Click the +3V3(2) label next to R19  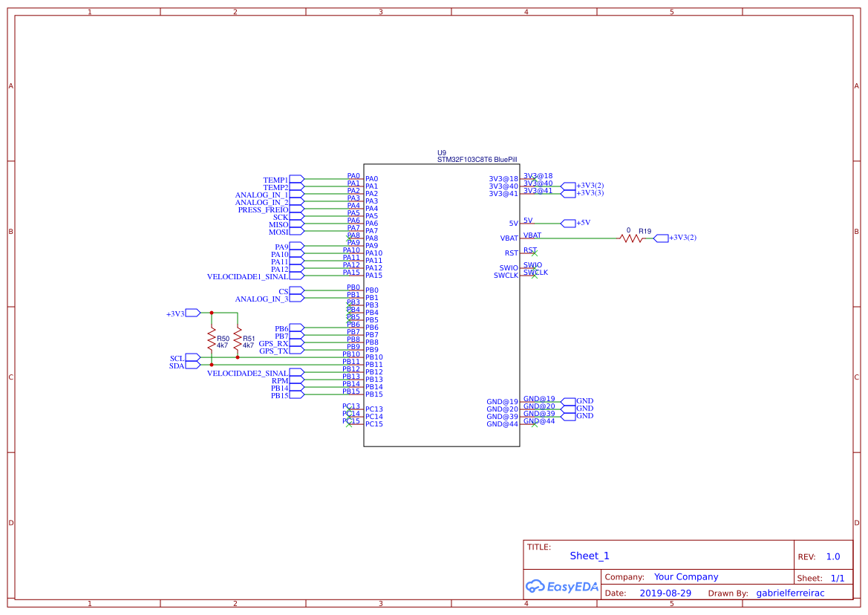(x=682, y=238)
